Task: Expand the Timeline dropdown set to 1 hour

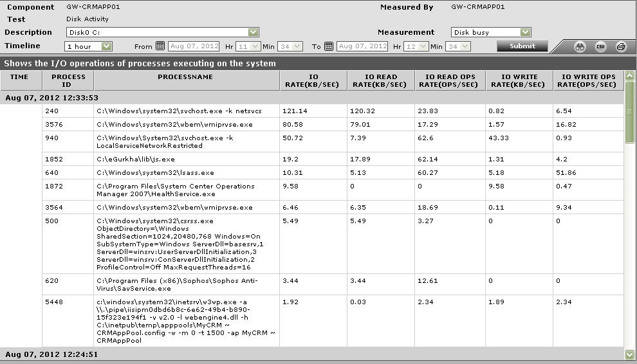Action: [88, 46]
